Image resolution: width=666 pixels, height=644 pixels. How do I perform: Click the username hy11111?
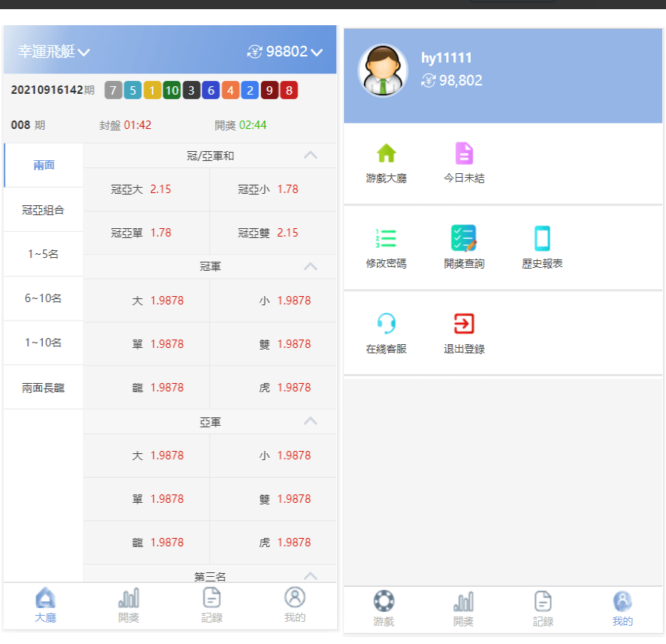tap(446, 58)
